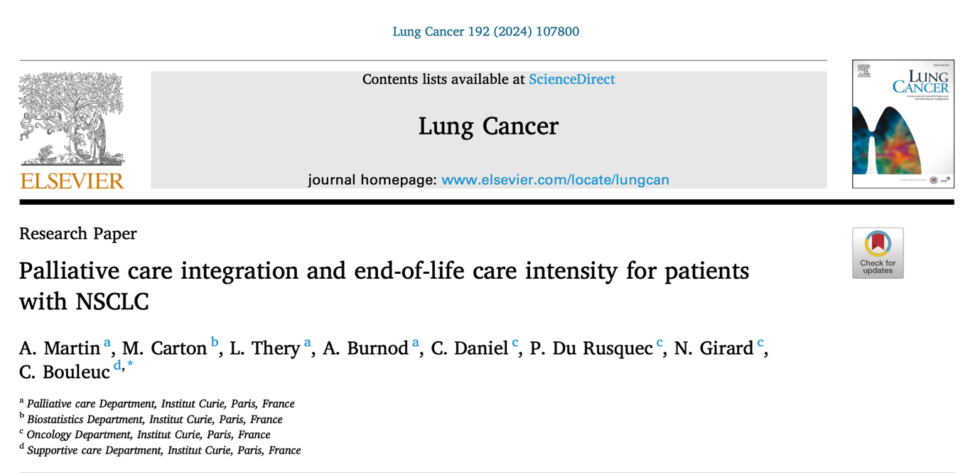Screen dimensions: 980x473
Task: Click affiliation superscript d after C. Bouleuc
Action: coord(117,366)
